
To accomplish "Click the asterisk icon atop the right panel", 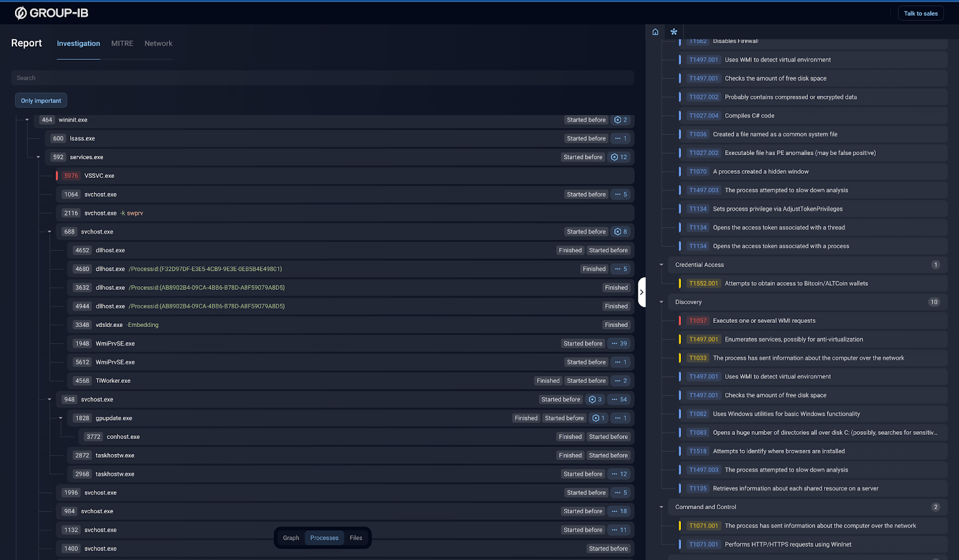I will (673, 32).
